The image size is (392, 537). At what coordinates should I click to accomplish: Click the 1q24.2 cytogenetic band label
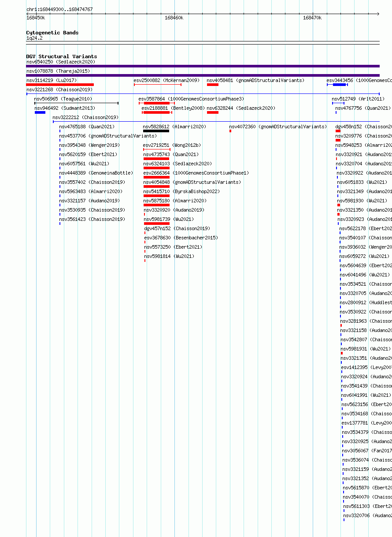[x=34, y=38]
